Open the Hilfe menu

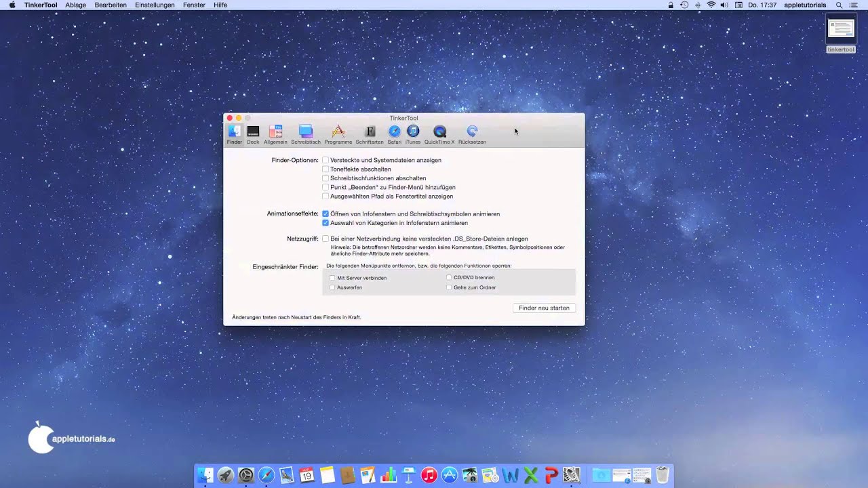pyautogui.click(x=220, y=5)
